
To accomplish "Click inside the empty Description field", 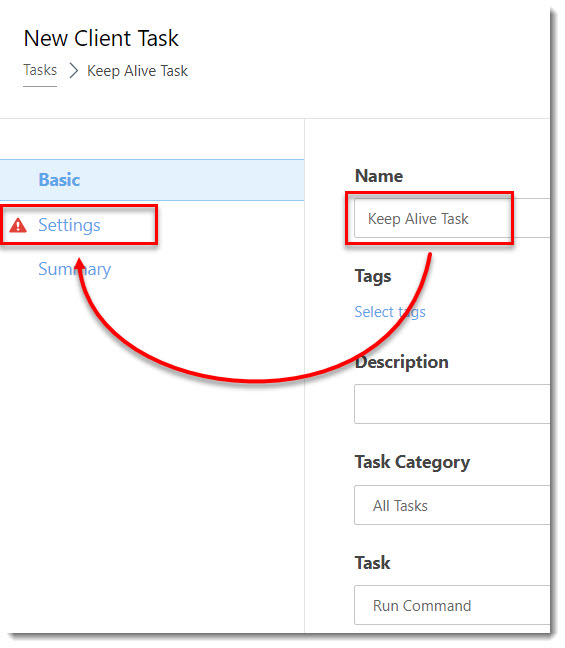I will pos(451,404).
